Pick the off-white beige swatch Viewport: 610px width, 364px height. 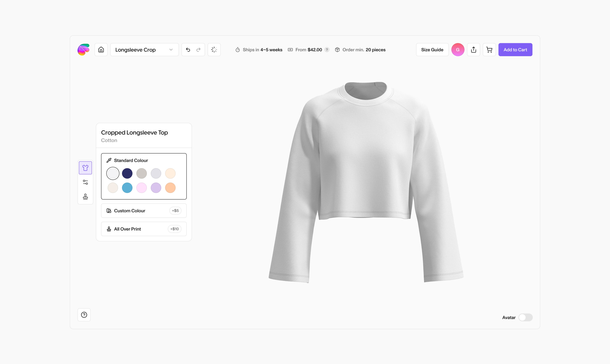coord(113,188)
